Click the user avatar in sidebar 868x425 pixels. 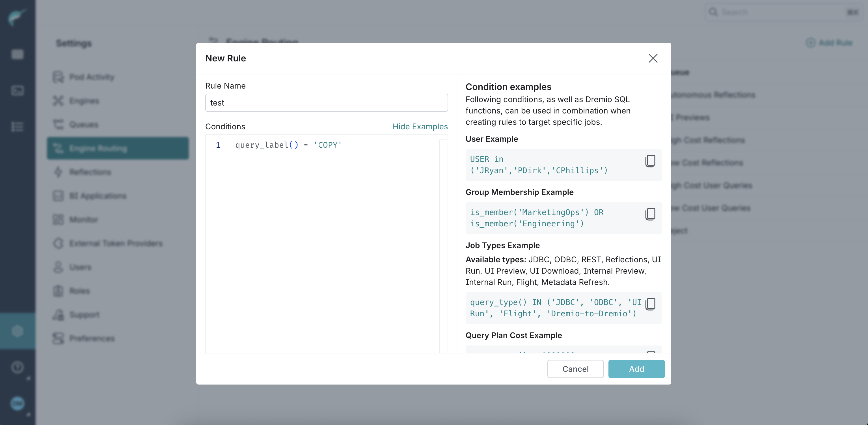point(17,403)
